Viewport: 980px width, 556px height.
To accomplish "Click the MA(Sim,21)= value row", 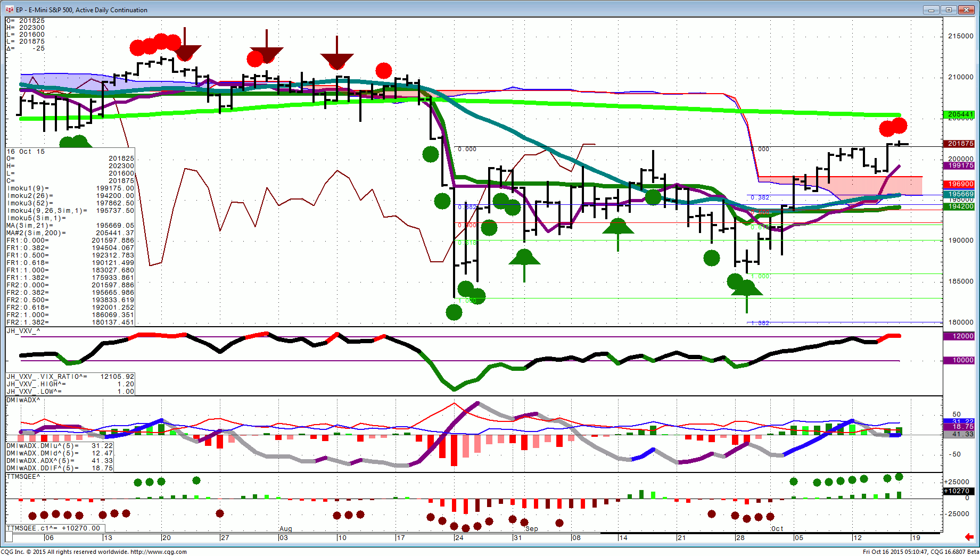I will click(x=70, y=226).
